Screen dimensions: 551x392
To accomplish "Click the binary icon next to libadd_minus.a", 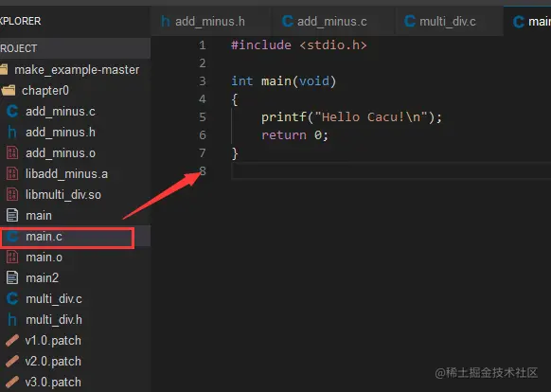I will 12,173.
